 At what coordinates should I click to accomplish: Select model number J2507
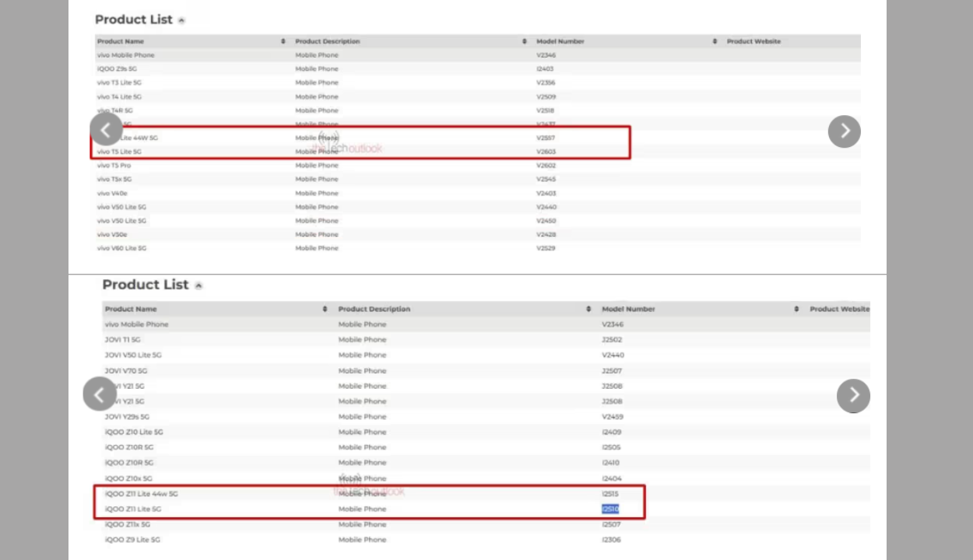pos(612,371)
